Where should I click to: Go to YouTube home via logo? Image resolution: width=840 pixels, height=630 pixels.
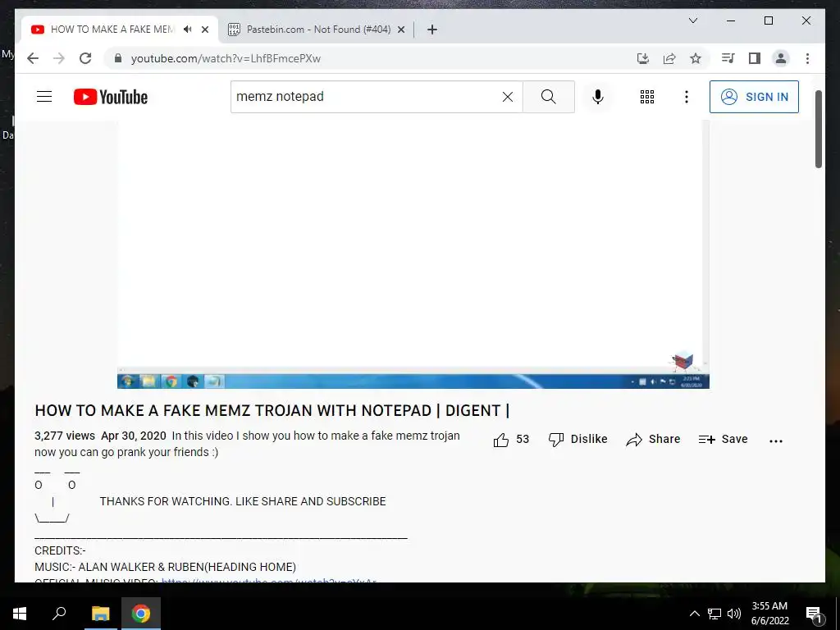coord(111,97)
